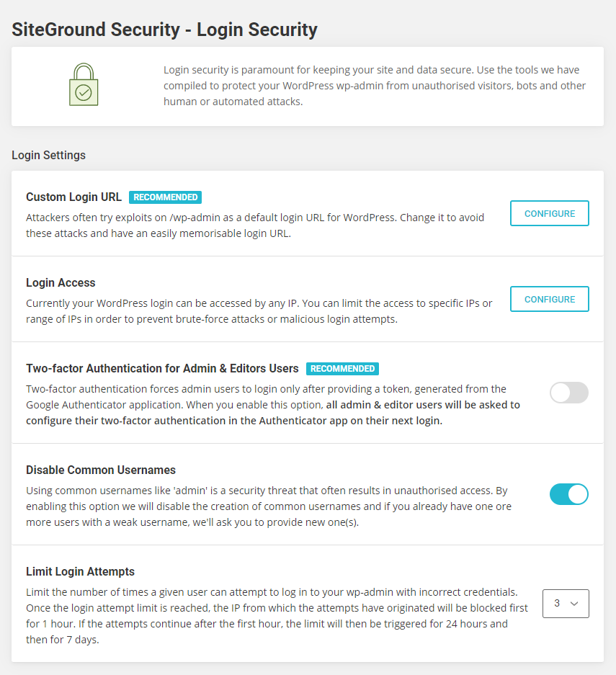The height and width of the screenshot is (675, 616).
Task: Configure the Custom Login URL
Action: [549, 213]
